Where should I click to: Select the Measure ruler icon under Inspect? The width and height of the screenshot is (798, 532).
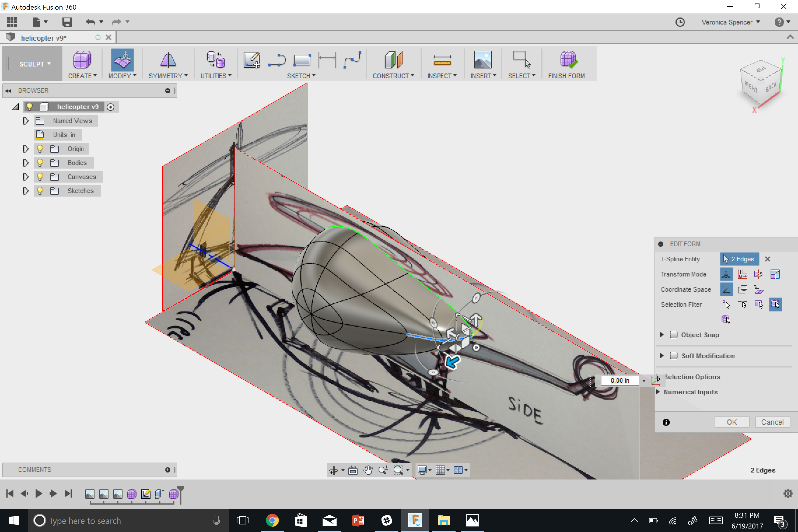coord(442,60)
